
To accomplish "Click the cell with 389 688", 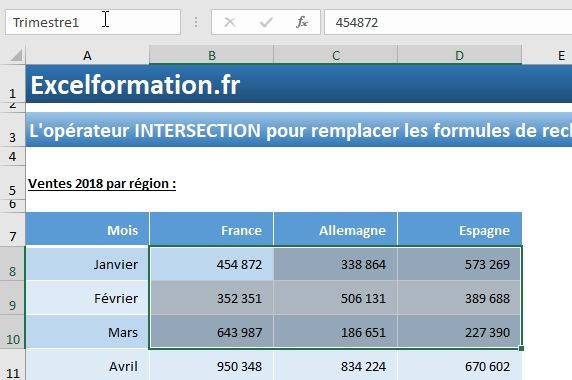I will point(460,298).
